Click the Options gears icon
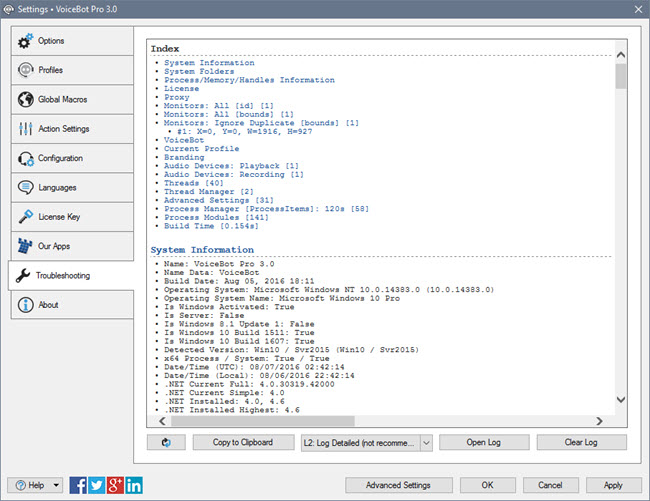The height and width of the screenshot is (501, 650). (x=25, y=41)
